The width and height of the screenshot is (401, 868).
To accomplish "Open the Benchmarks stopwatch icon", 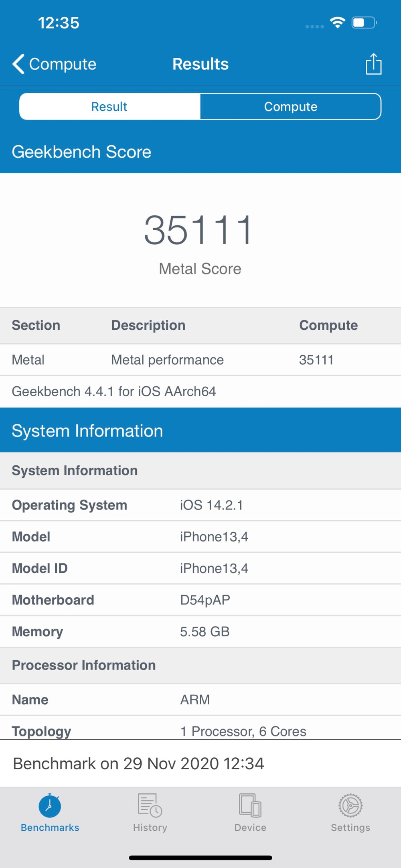I will click(50, 806).
